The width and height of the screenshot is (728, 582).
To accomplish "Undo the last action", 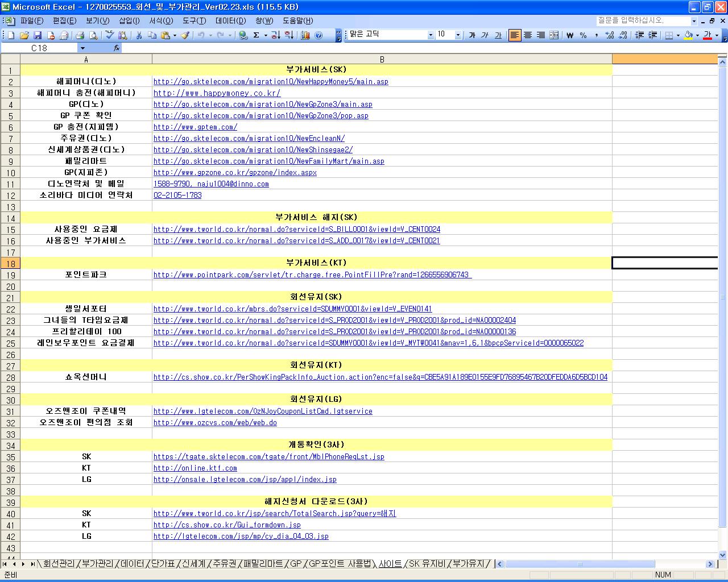I will [x=201, y=35].
